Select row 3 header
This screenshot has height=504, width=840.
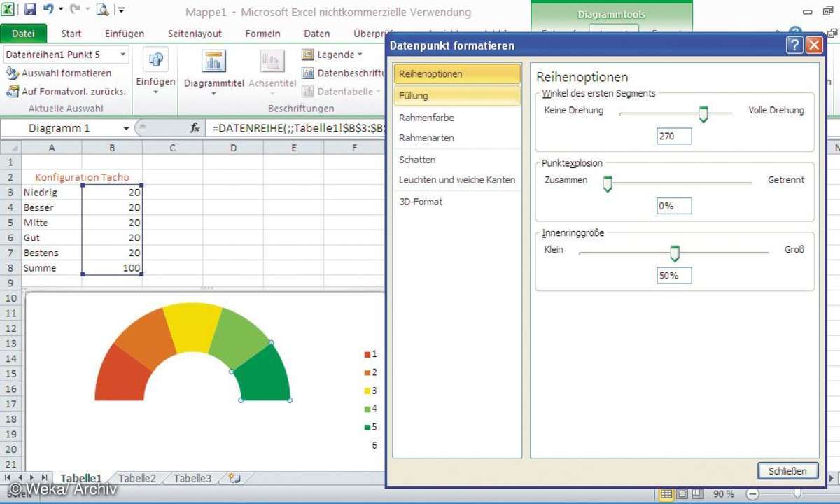pyautogui.click(x=10, y=192)
